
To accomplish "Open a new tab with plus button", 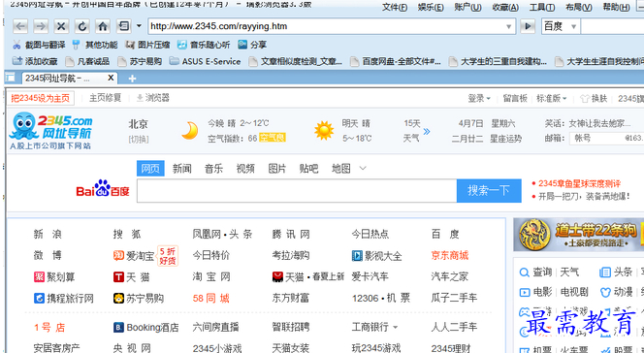I will click(132, 79).
